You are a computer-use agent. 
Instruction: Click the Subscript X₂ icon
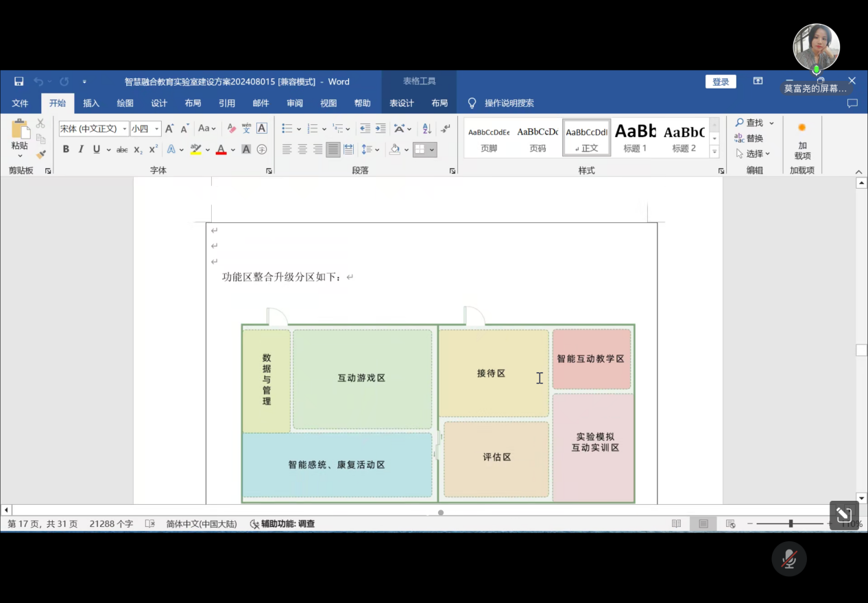138,149
